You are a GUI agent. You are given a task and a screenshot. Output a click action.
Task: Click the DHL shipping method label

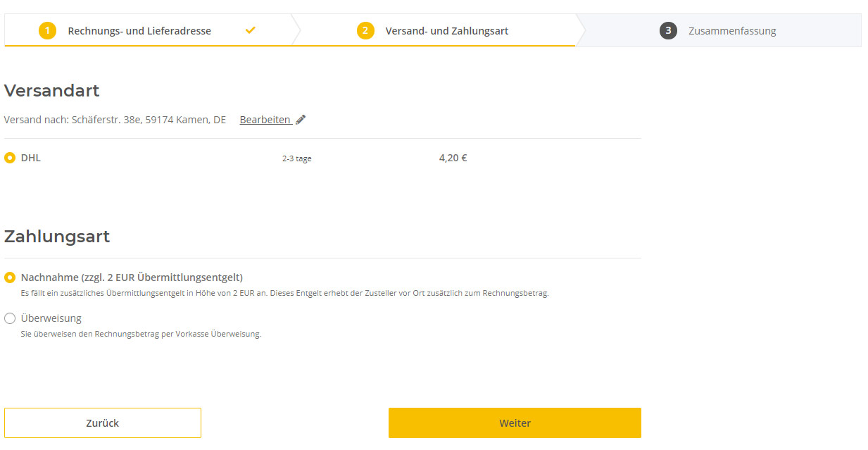pos(31,158)
